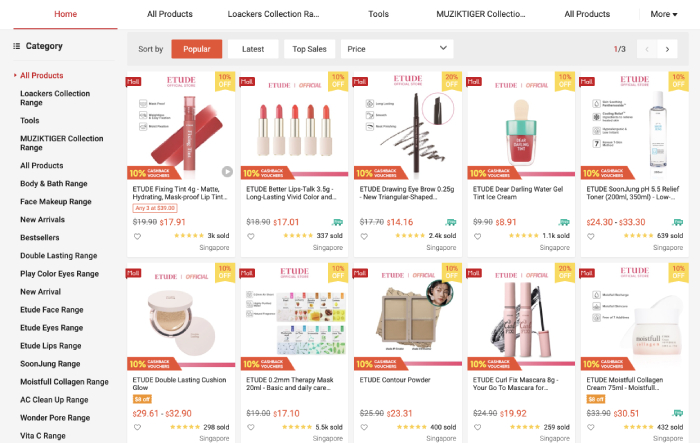The height and width of the screenshot is (443, 700).
Task: Open MUZIKTIGER Collection tab
Action: [481, 14]
